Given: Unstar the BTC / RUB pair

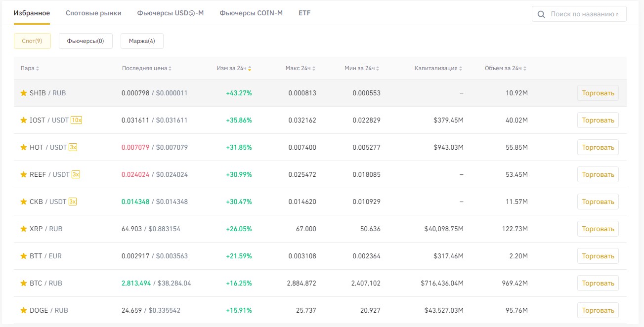Looking at the screenshot, I should [23, 283].
